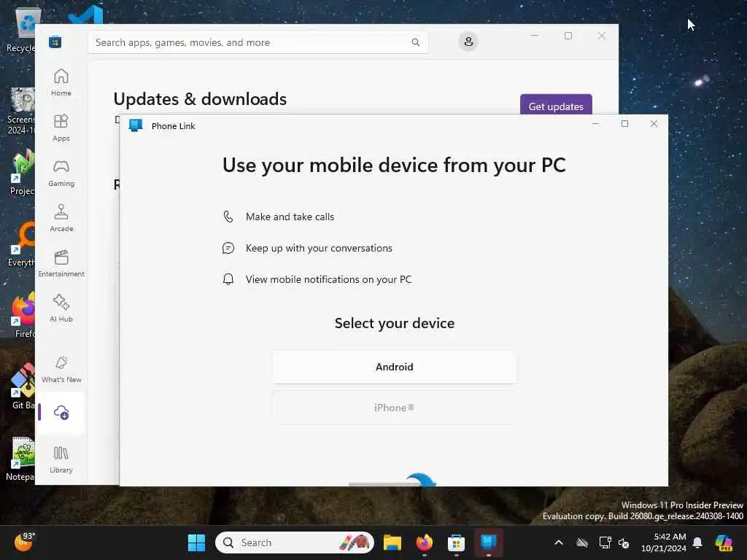Click Microsoft Store logo icon in title bar
The width and height of the screenshot is (747, 560).
(55, 42)
